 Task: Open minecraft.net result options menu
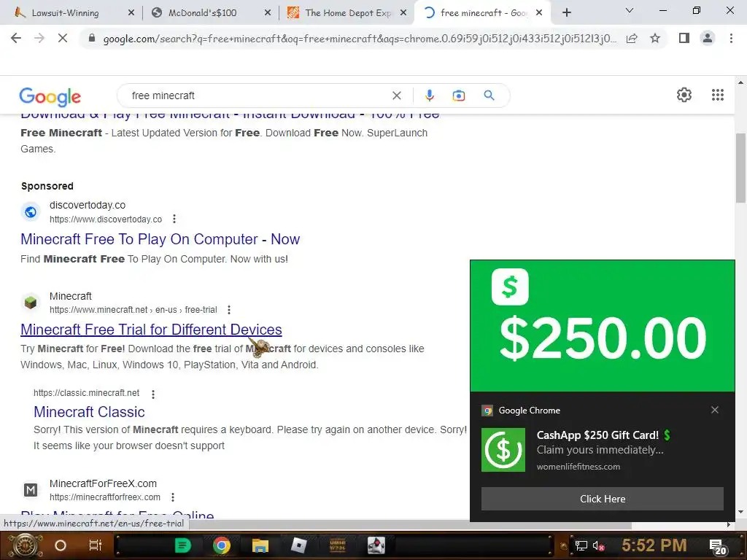click(229, 310)
